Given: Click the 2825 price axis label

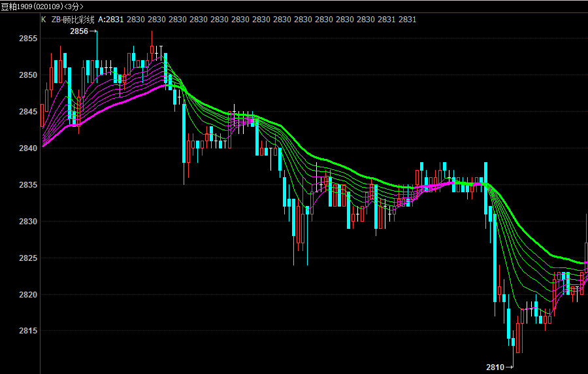Looking at the screenshot, I should coord(28,258).
